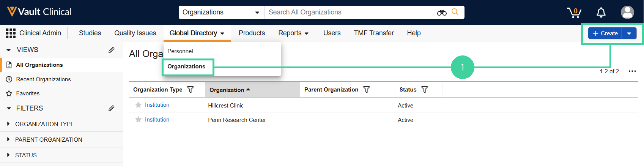Switch to the Users tab
The height and width of the screenshot is (166, 644).
(x=332, y=33)
